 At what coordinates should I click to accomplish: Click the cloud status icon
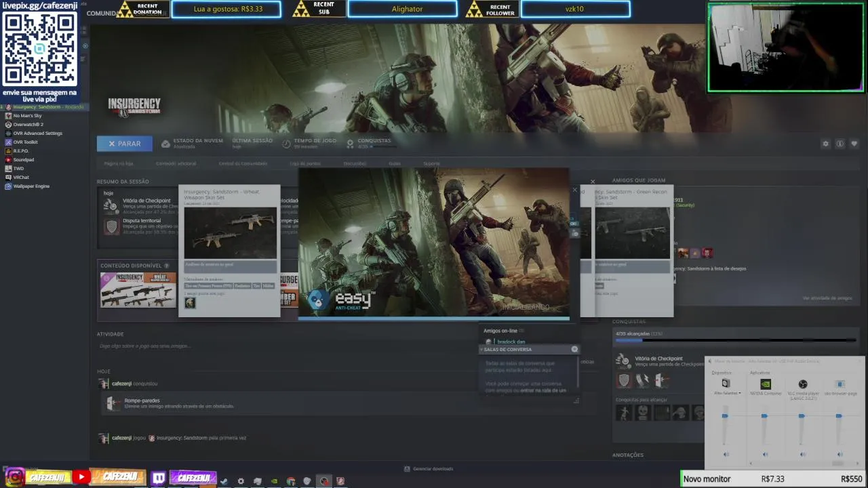point(165,144)
